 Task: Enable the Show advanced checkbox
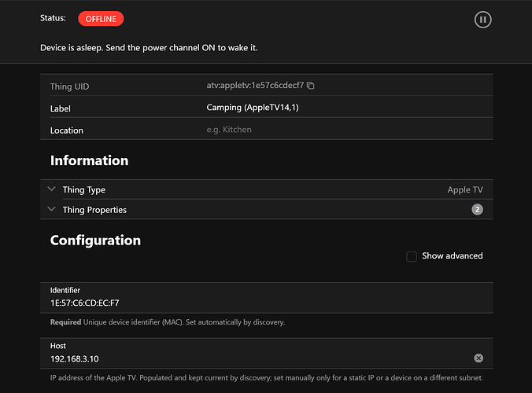coord(412,256)
